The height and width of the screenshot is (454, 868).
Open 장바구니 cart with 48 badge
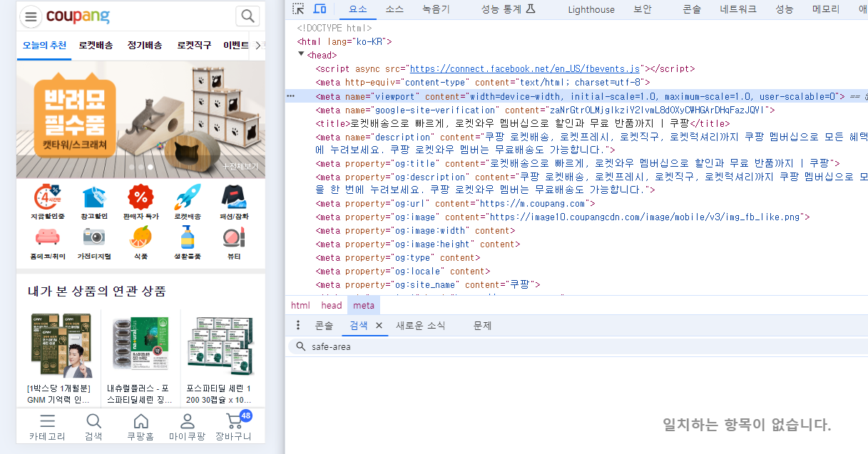(234, 427)
